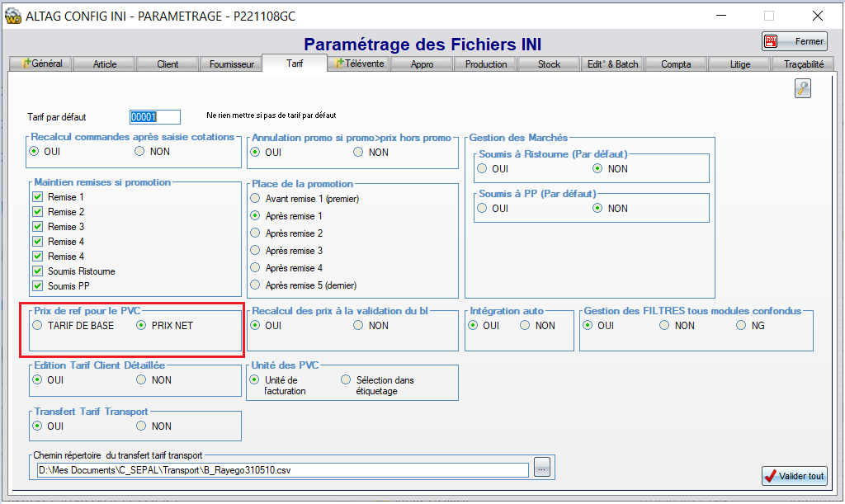The width and height of the screenshot is (845, 504).
Task: Set Intégration auto to NON
Action: coord(525,326)
